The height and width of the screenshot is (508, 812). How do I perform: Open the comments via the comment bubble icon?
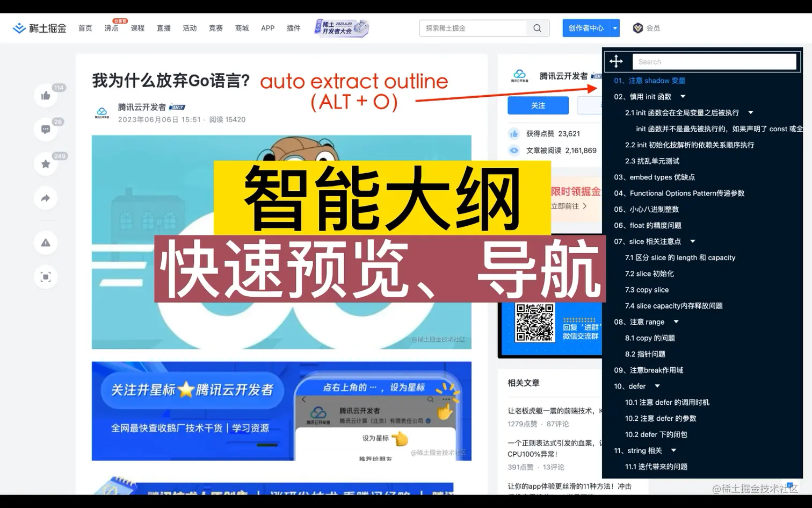45,129
